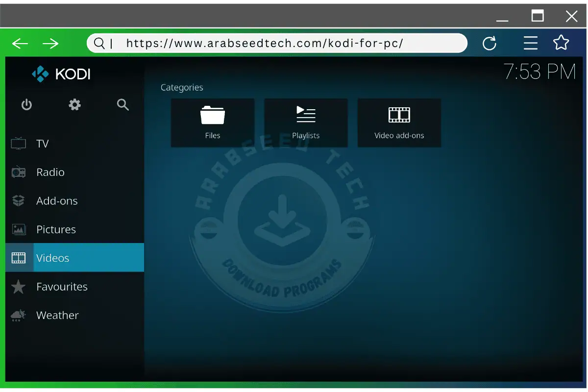The image size is (588, 392).
Task: Open Favourites from the sidebar
Action: [61, 287]
